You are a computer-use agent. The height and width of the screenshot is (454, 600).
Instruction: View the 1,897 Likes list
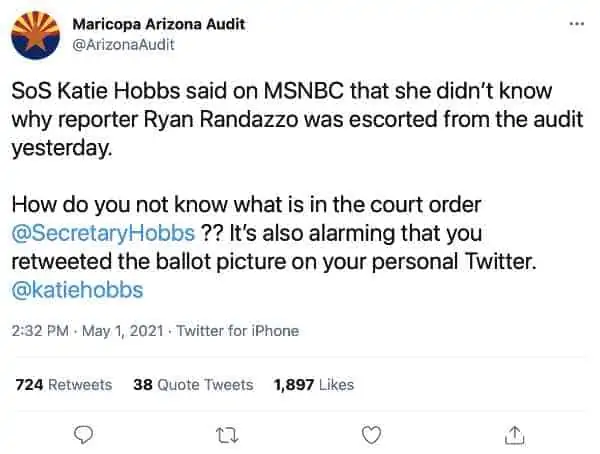[x=314, y=385]
